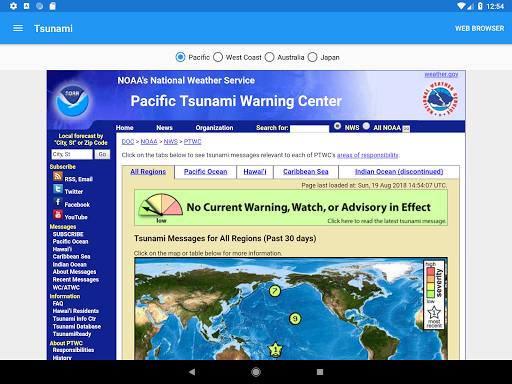
Task: Open the sidebar Indian Ocean link
Action: coord(70,264)
